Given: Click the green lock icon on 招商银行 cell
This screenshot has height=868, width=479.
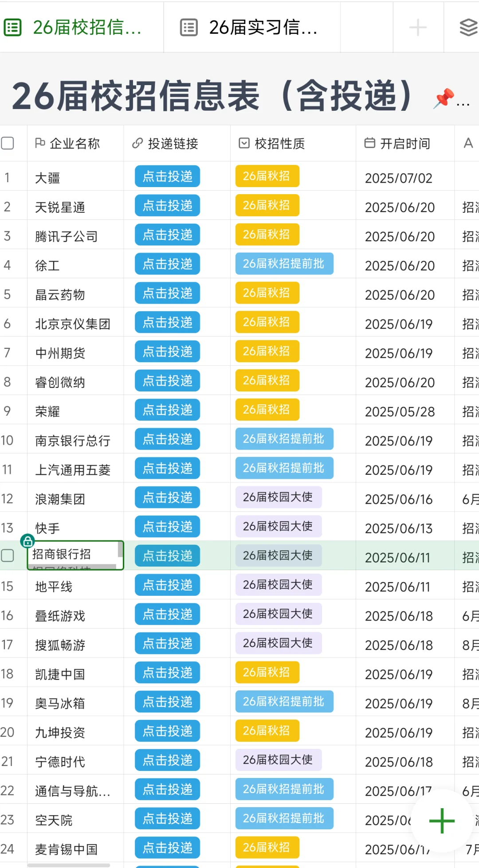Looking at the screenshot, I should 27,540.
